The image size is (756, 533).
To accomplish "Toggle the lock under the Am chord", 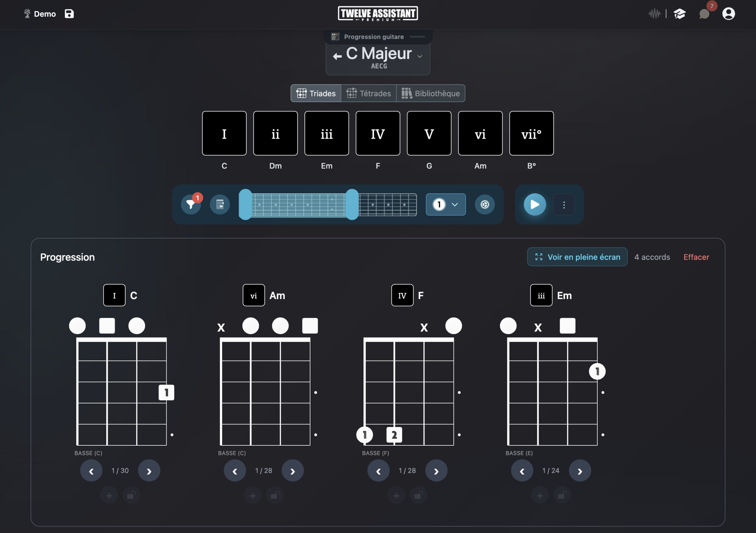I will pyautogui.click(x=275, y=495).
